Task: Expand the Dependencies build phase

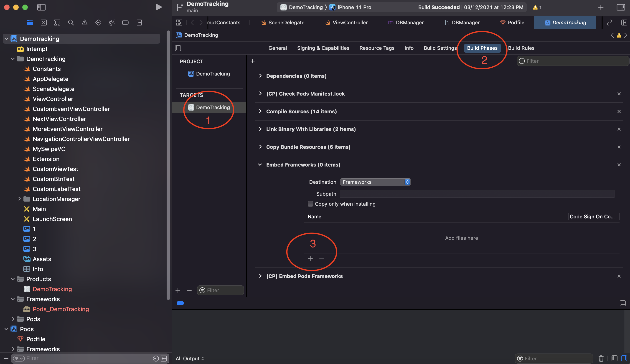Action: point(260,76)
